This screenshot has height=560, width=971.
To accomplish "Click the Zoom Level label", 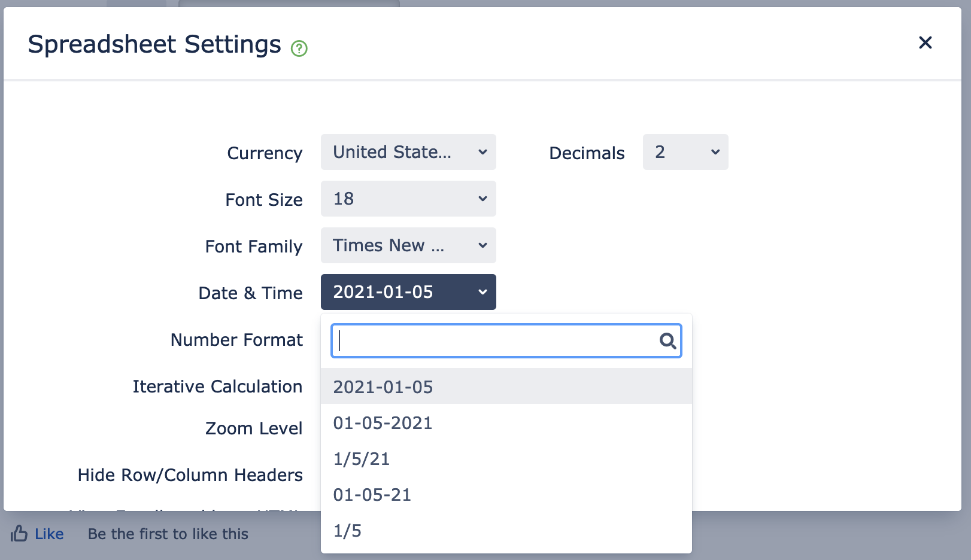I will coord(254,428).
